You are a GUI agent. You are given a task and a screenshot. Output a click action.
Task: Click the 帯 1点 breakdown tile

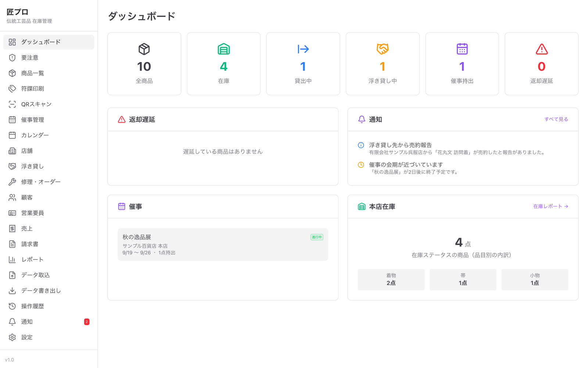tap(463, 280)
